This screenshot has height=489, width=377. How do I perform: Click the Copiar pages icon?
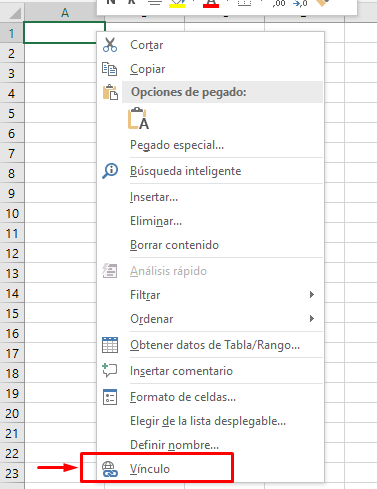click(x=109, y=69)
